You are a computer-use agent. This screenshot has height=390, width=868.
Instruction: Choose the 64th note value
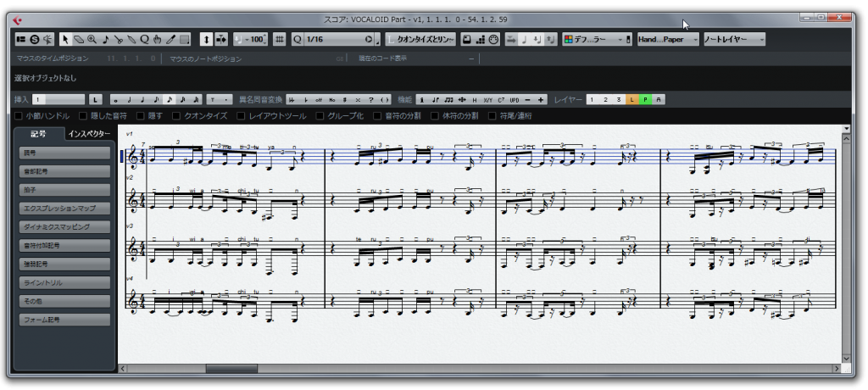click(x=196, y=100)
